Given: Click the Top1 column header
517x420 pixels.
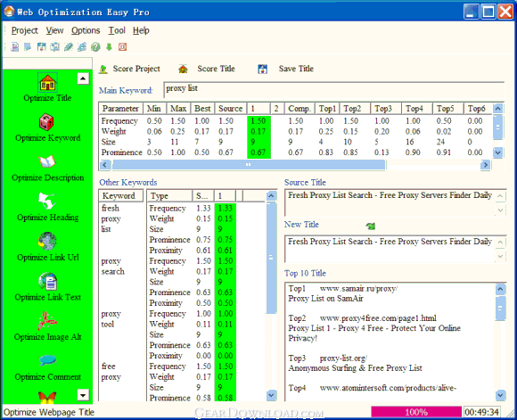Looking at the screenshot, I should (x=327, y=109).
